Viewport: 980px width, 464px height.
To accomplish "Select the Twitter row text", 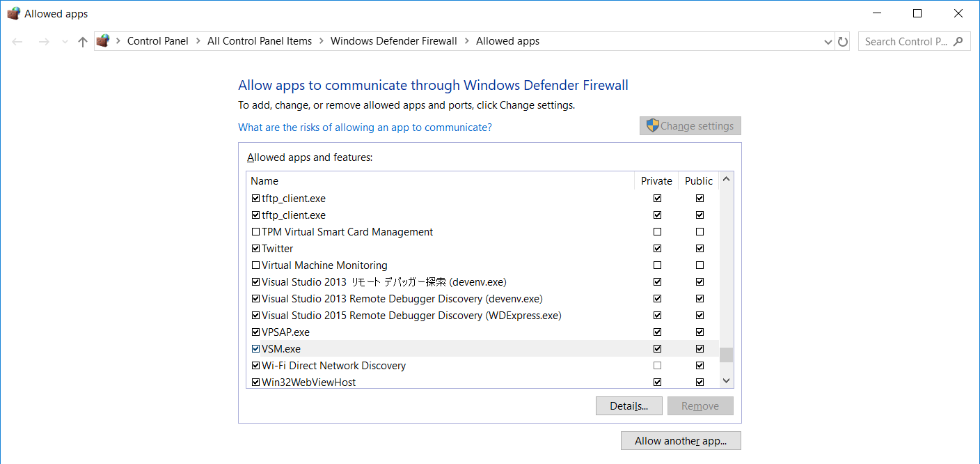I will point(277,249).
